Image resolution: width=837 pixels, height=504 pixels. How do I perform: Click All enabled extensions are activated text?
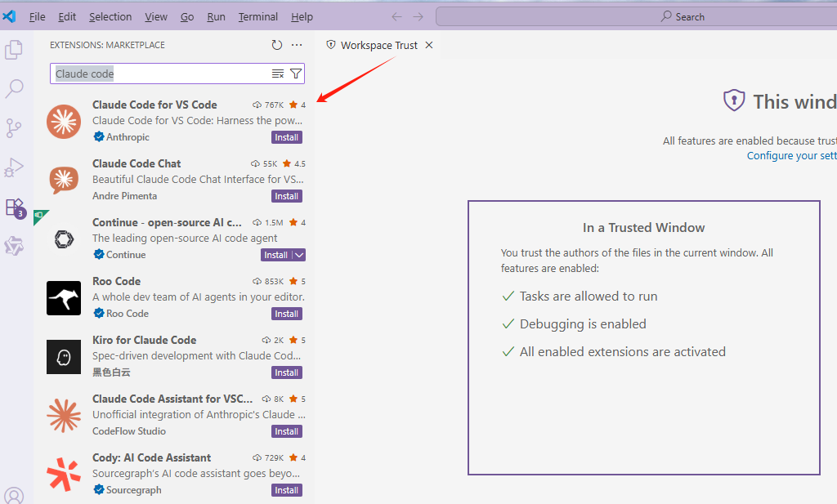pyautogui.click(x=622, y=352)
